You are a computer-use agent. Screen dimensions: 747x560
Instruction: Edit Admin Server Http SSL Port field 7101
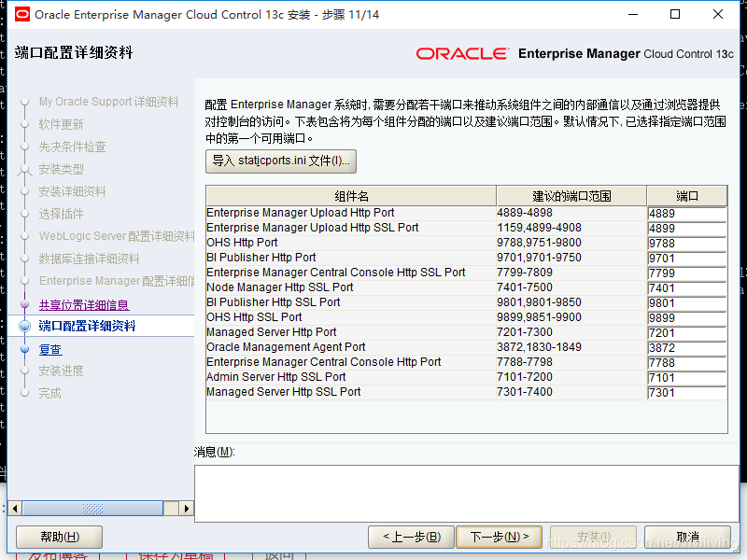click(687, 378)
